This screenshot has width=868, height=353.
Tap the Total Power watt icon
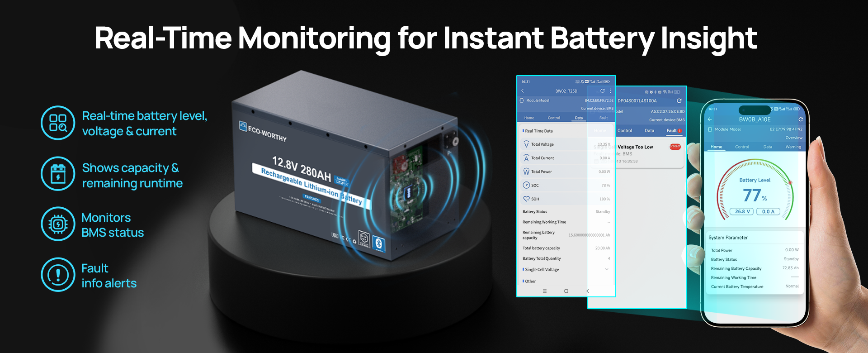(x=526, y=172)
